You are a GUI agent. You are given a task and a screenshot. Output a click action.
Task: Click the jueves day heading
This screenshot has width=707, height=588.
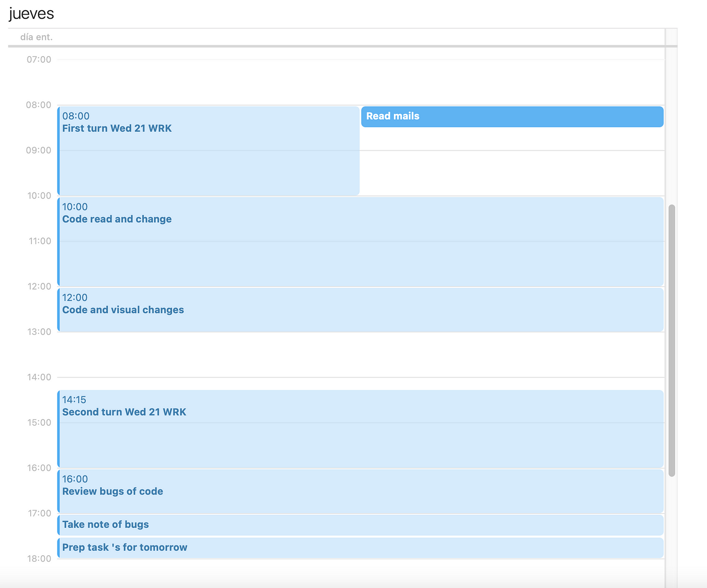click(31, 14)
